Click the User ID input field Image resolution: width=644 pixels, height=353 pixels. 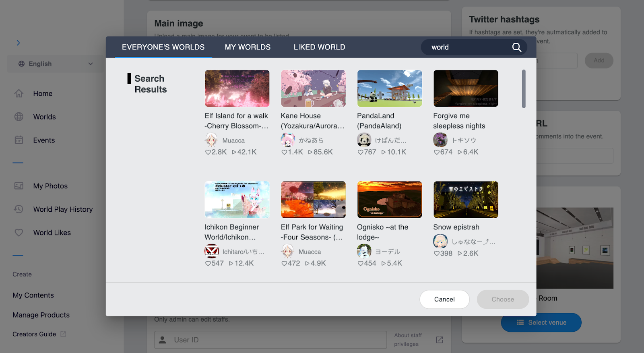click(270, 340)
